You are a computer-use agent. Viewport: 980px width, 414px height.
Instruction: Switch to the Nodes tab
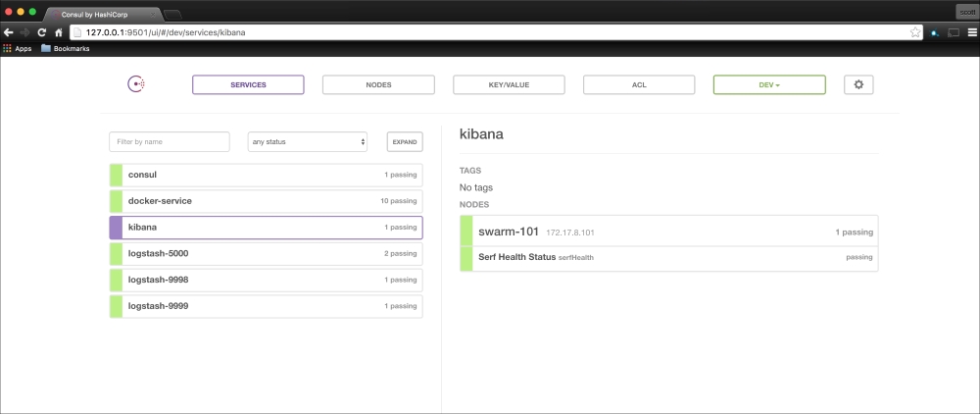(x=378, y=84)
